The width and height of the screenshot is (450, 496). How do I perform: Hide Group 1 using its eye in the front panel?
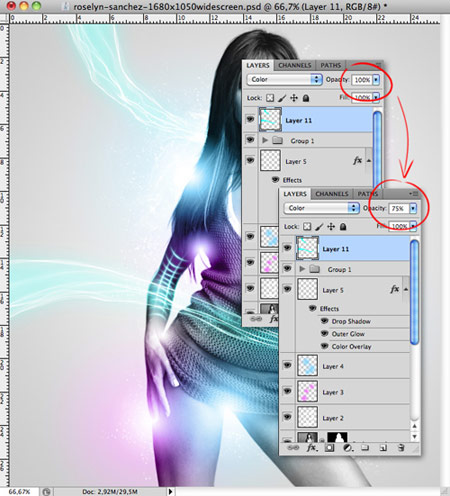coord(287,268)
